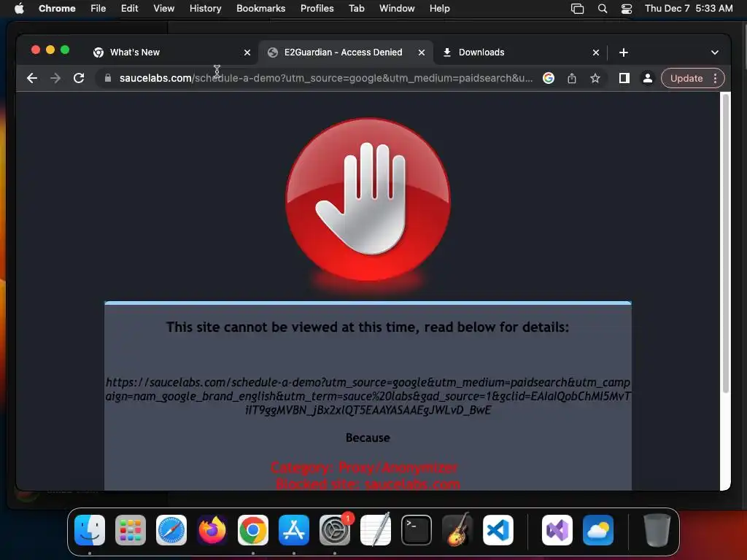
Task: Click the blocked saucelabs URL text
Action: (368, 396)
